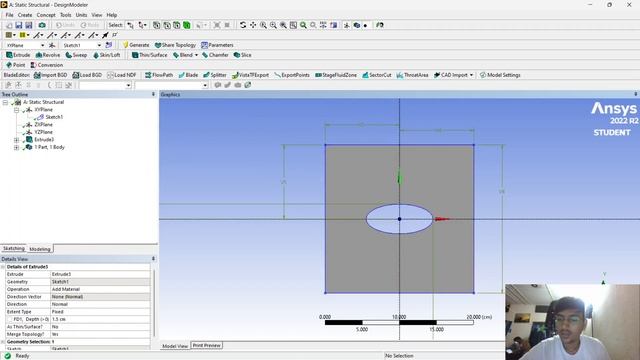Select YZPlane in the tree outline

click(x=43, y=132)
